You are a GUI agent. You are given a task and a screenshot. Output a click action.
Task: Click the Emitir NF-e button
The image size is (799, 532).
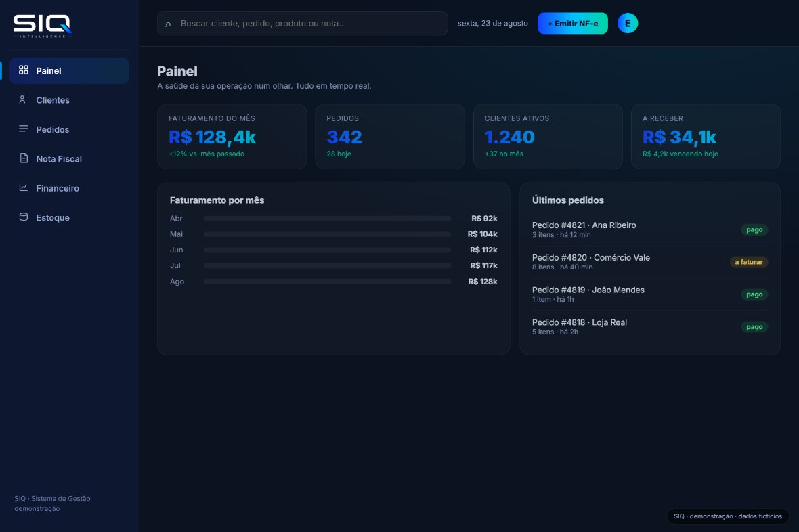click(x=572, y=24)
